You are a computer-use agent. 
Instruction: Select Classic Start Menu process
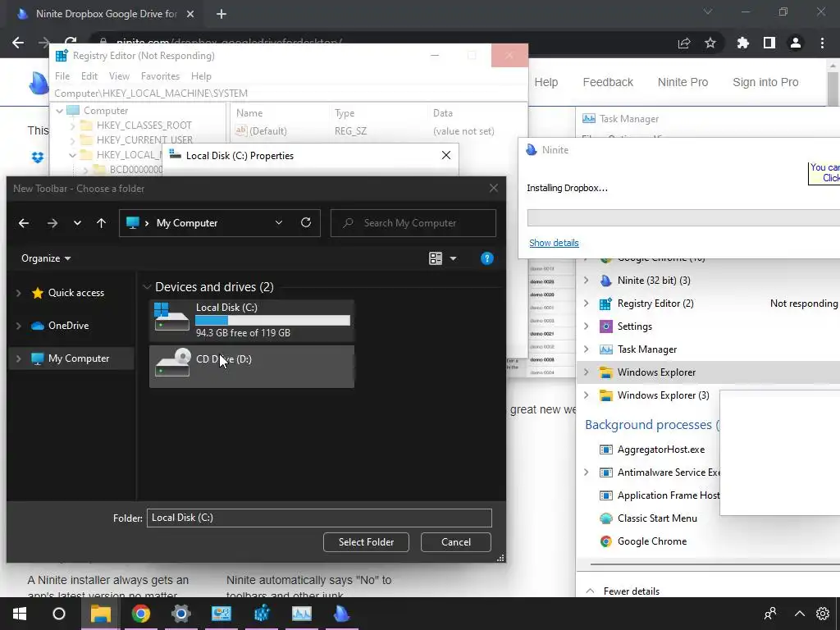[657, 518]
